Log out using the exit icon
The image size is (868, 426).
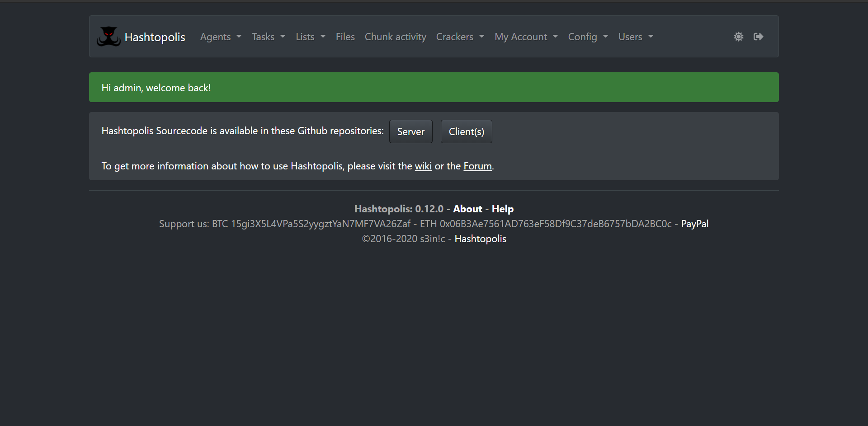pos(758,37)
